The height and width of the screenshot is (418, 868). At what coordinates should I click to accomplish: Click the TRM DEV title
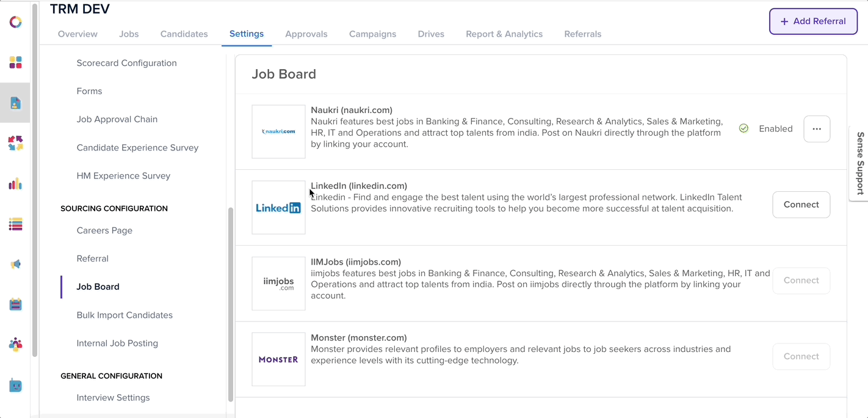click(x=80, y=9)
